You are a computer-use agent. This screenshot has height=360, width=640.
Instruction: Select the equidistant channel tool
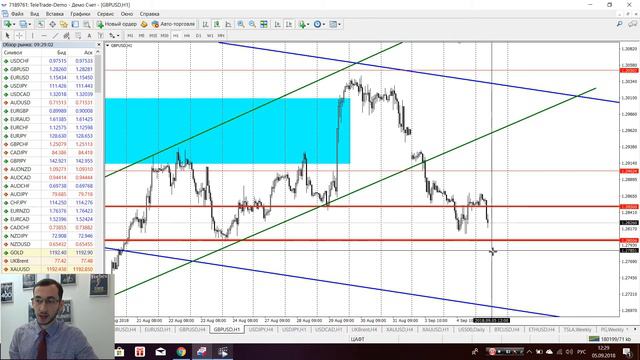(x=67, y=36)
